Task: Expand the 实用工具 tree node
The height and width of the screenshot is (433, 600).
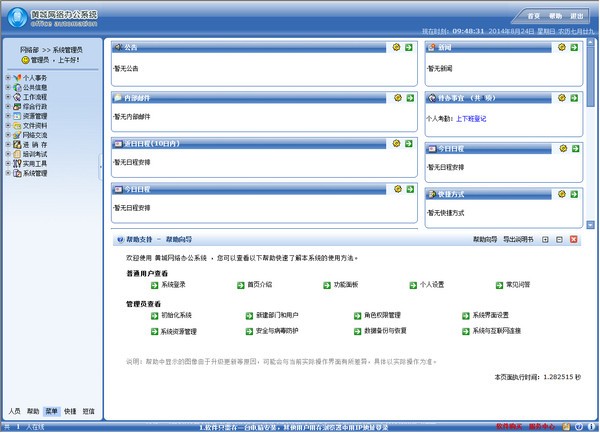Action: pos(7,163)
